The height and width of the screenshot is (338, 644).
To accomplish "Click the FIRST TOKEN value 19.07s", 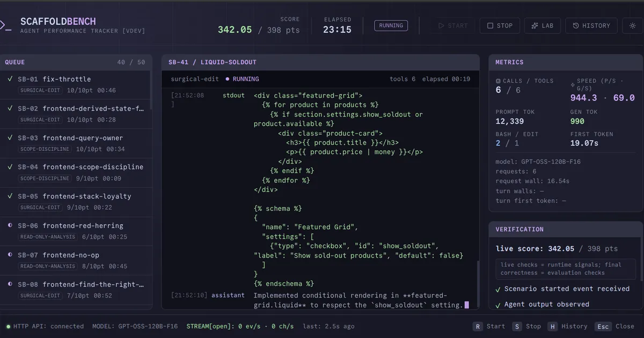I will click(x=584, y=143).
